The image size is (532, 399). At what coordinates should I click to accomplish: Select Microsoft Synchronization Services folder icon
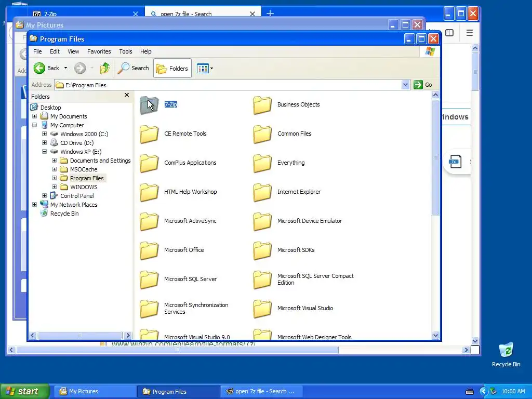[x=149, y=309]
